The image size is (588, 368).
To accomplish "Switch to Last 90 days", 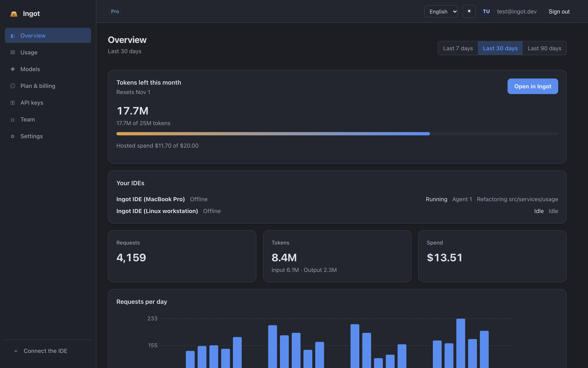I will (544, 48).
